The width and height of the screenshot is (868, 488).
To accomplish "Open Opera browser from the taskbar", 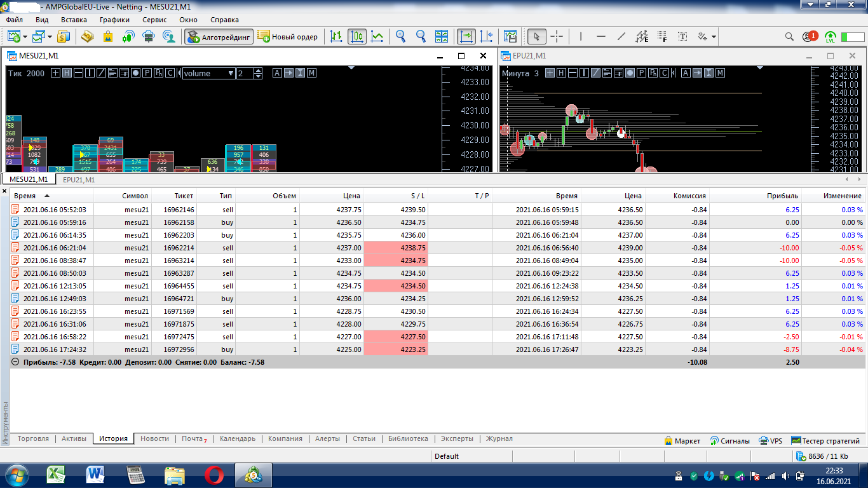I will point(214,474).
